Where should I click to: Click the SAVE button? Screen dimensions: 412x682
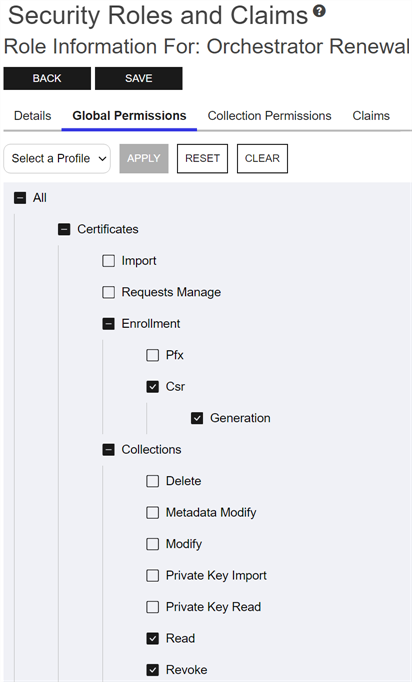coord(139,78)
